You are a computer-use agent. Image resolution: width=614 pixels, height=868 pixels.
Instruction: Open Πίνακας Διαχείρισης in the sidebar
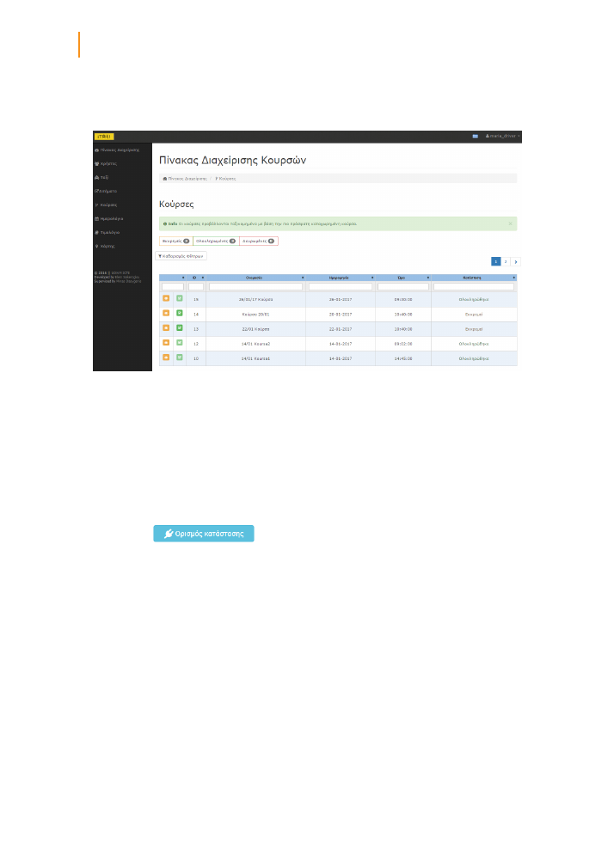(117, 150)
